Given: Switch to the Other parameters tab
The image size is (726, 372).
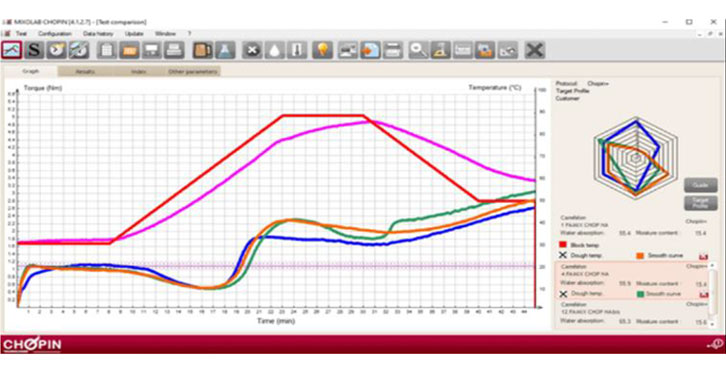Looking at the screenshot, I should tap(193, 72).
